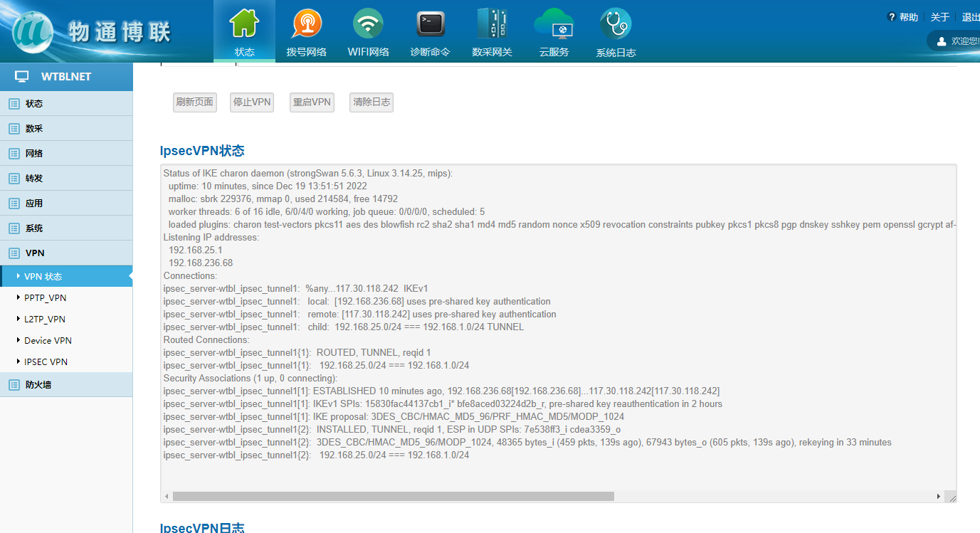
Task: Select PPTP_VPN in the VPN submenu
Action: (46, 298)
